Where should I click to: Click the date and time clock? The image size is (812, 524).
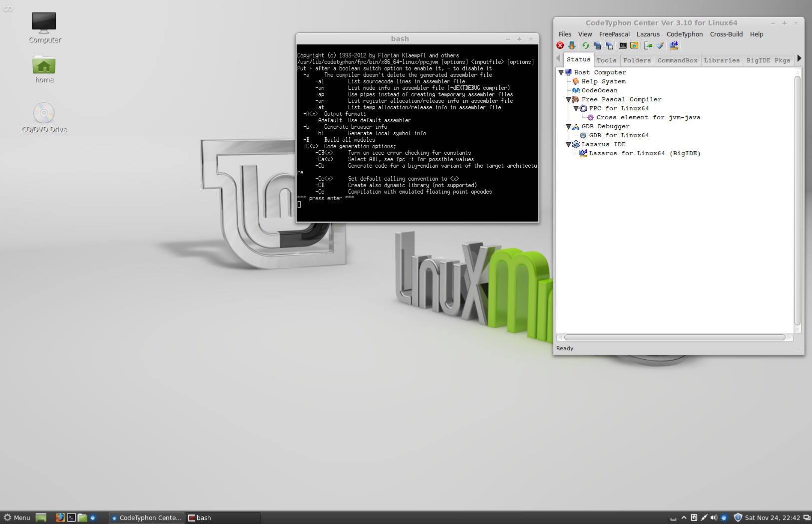point(772,518)
